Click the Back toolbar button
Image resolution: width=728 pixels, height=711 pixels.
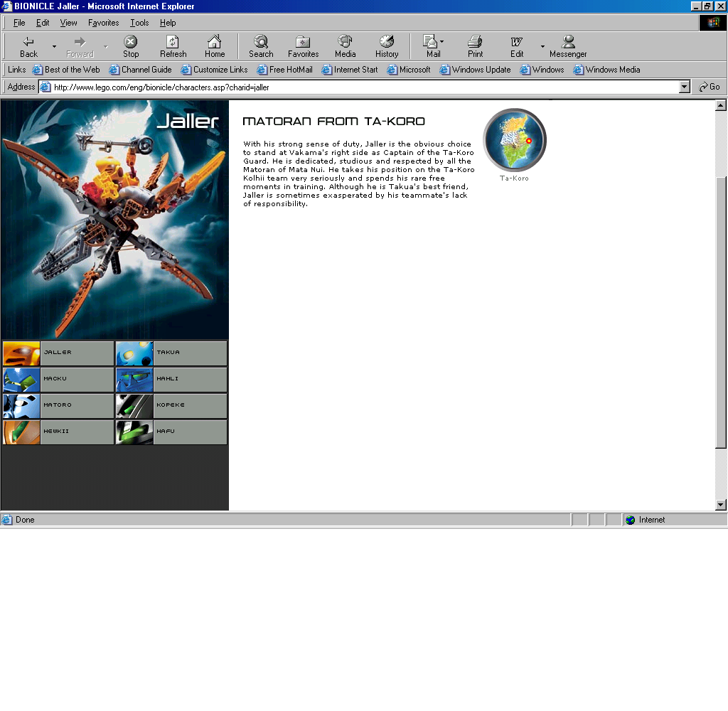coord(28,46)
